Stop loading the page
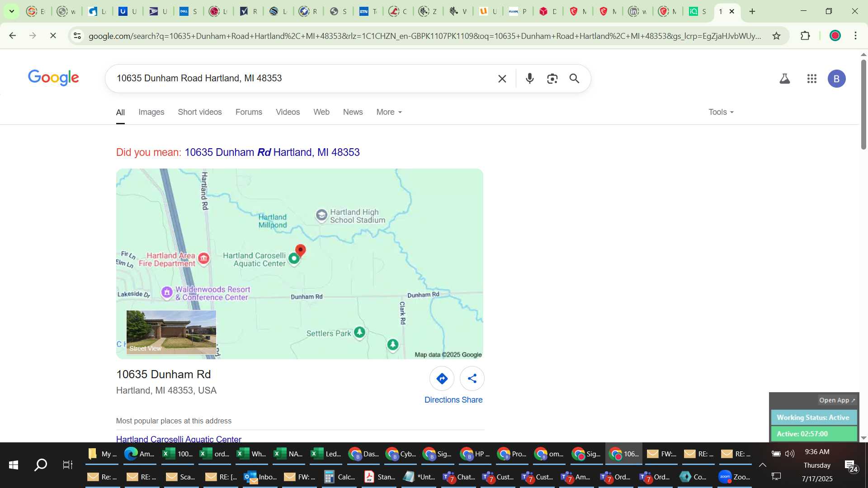868x488 pixels. tap(53, 35)
